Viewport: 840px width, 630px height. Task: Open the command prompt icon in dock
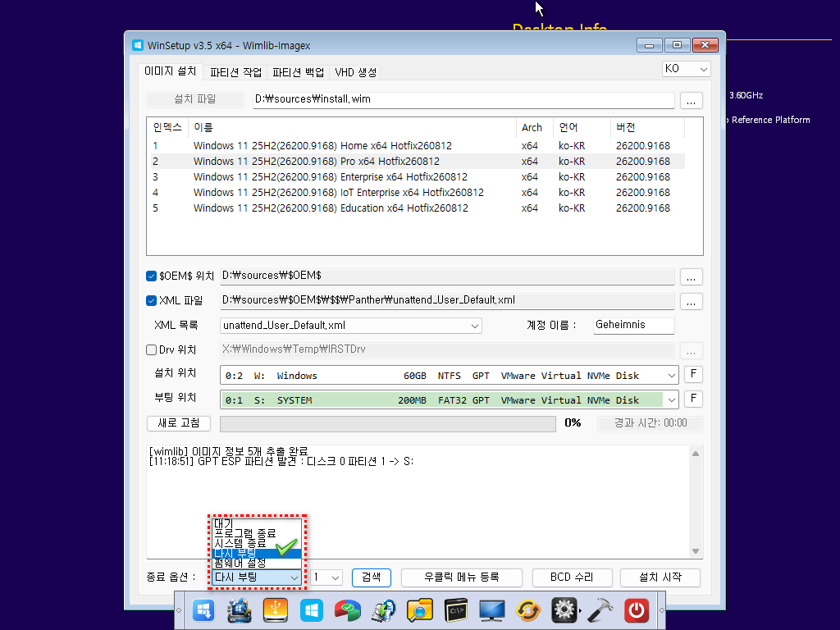(x=456, y=610)
